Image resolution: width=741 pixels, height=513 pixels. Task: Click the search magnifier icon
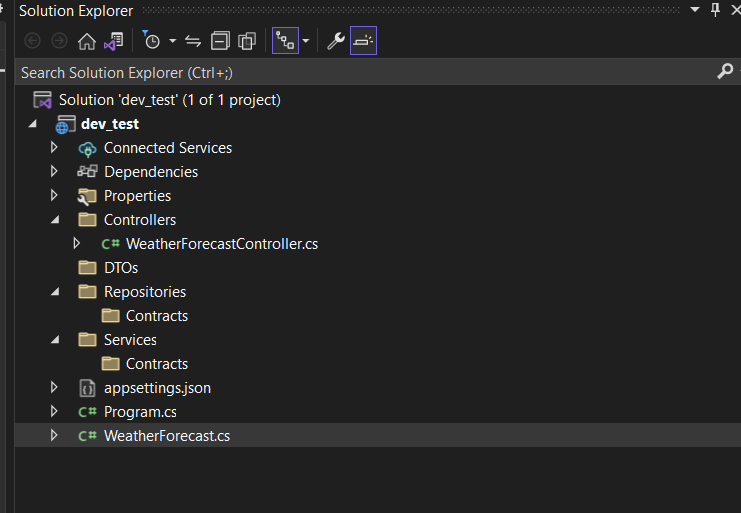click(725, 72)
